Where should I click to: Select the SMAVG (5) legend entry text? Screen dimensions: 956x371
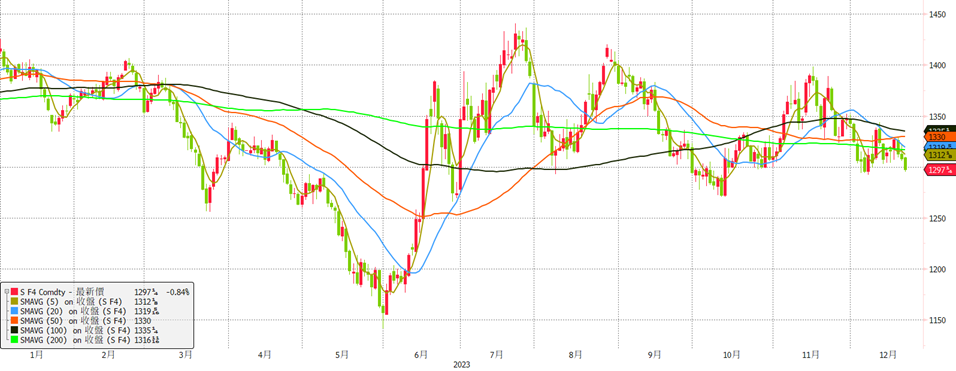tap(71, 302)
